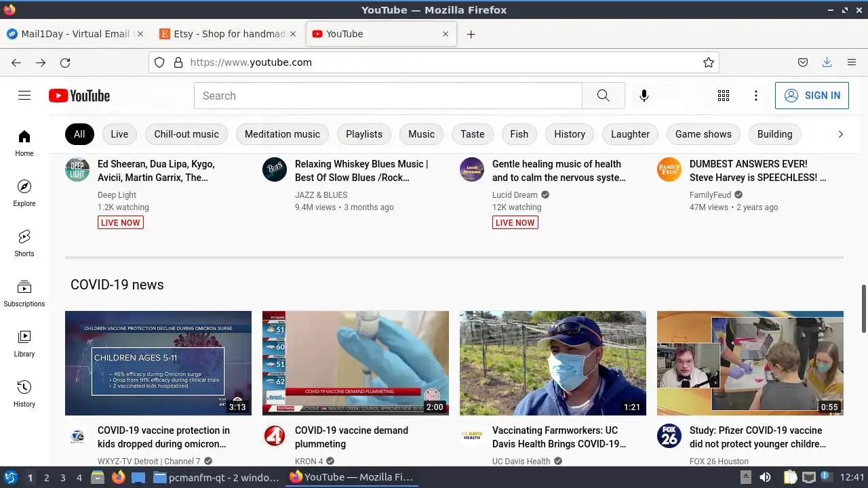Open pcmanfm-qt windows in taskbar
This screenshot has width=868, height=488.
point(217,478)
